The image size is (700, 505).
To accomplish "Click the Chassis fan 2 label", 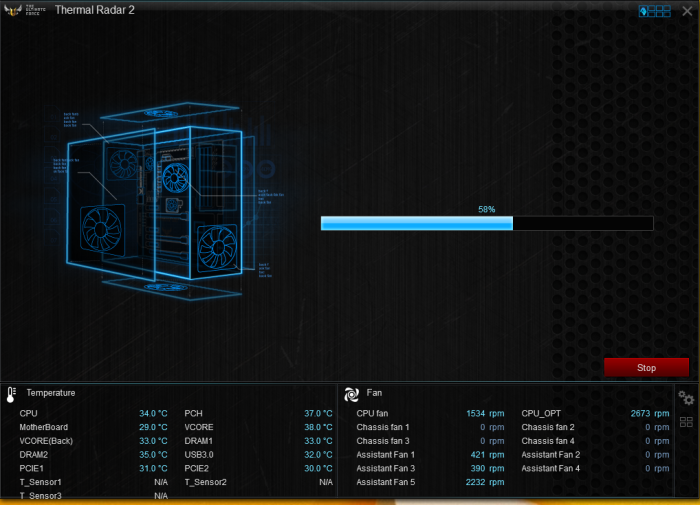I will point(548,427).
